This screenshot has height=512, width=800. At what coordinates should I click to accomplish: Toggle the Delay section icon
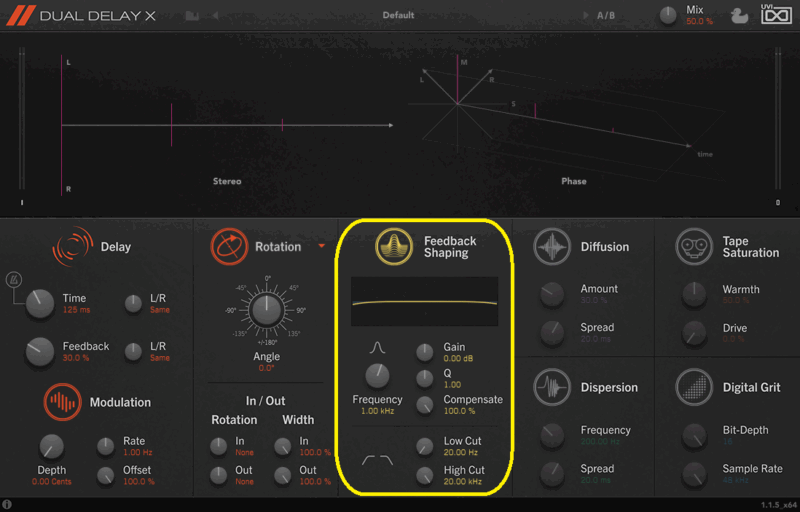[x=72, y=247]
